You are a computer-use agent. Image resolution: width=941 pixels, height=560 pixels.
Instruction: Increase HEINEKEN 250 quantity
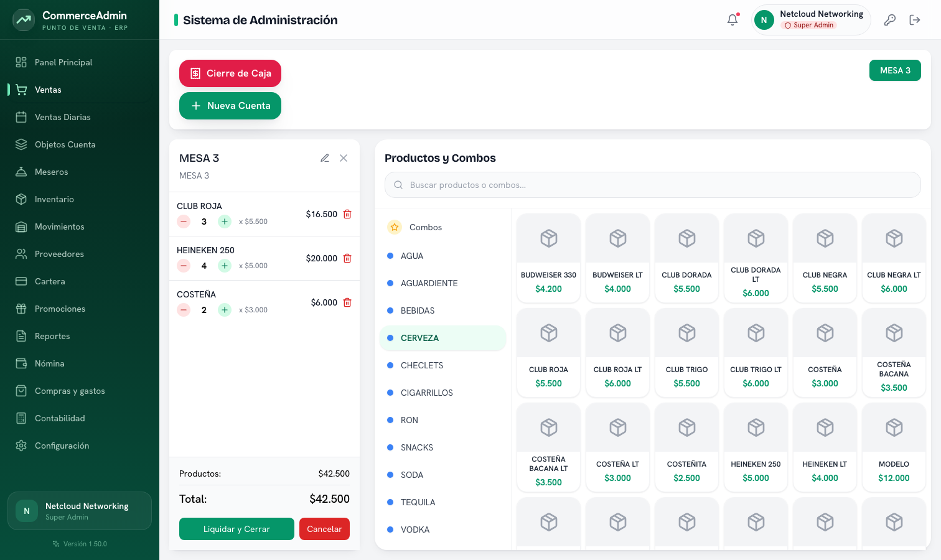(x=225, y=266)
